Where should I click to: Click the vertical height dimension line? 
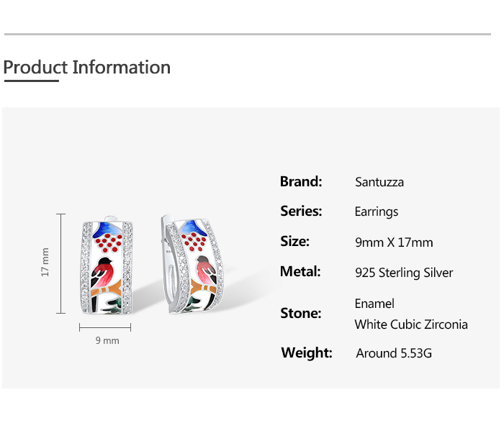(60, 263)
